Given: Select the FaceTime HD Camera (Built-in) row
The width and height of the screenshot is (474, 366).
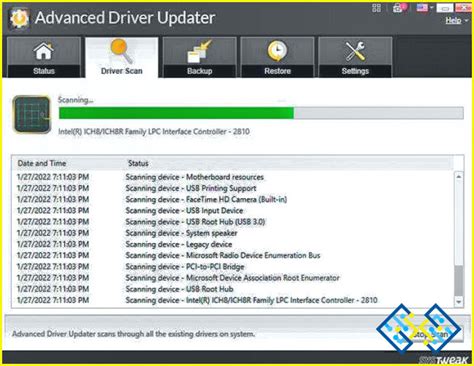Looking at the screenshot, I should point(233,199).
